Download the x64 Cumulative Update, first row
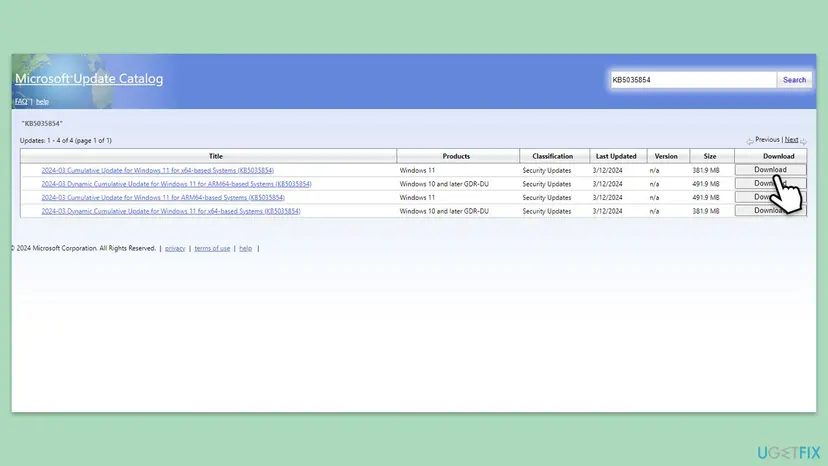Screen dimensions: 828x466 coord(770,170)
